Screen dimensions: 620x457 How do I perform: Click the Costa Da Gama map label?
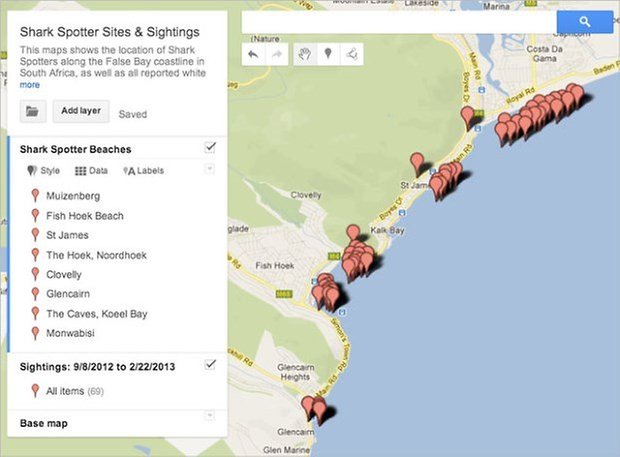544,54
